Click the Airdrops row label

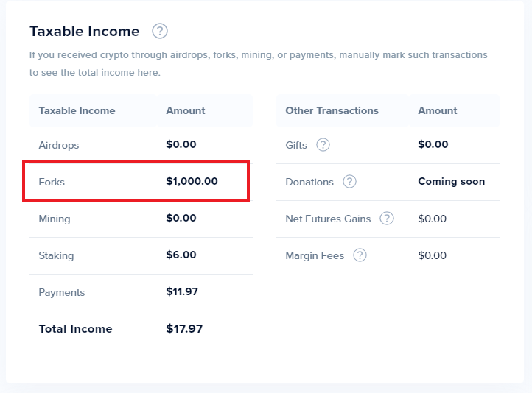[58, 145]
